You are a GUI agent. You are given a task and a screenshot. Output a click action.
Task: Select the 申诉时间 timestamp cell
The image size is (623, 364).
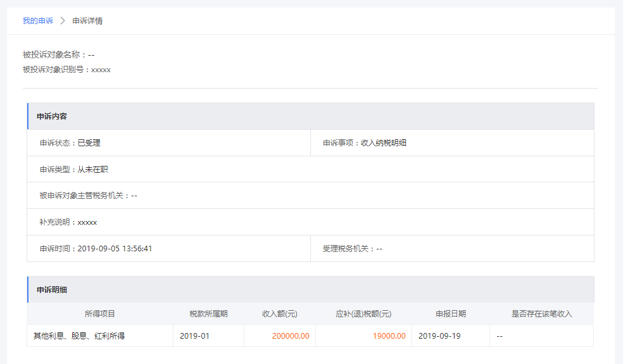(x=96, y=249)
